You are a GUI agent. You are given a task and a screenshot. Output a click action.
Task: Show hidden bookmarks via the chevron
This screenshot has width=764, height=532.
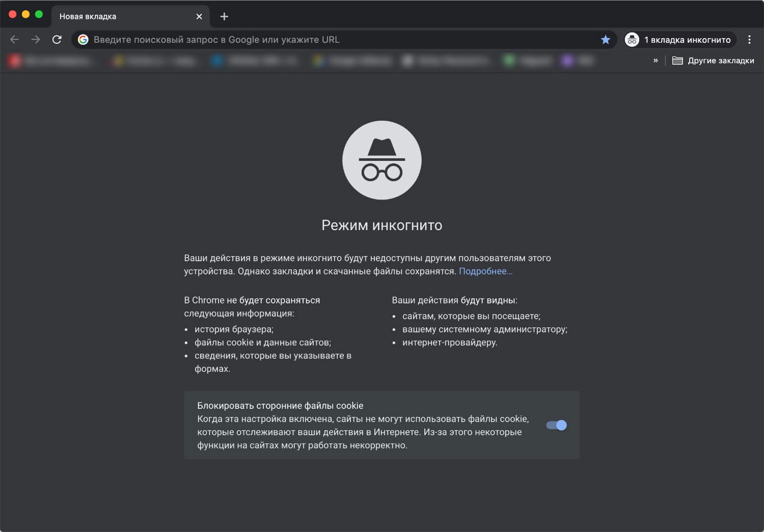(x=656, y=60)
